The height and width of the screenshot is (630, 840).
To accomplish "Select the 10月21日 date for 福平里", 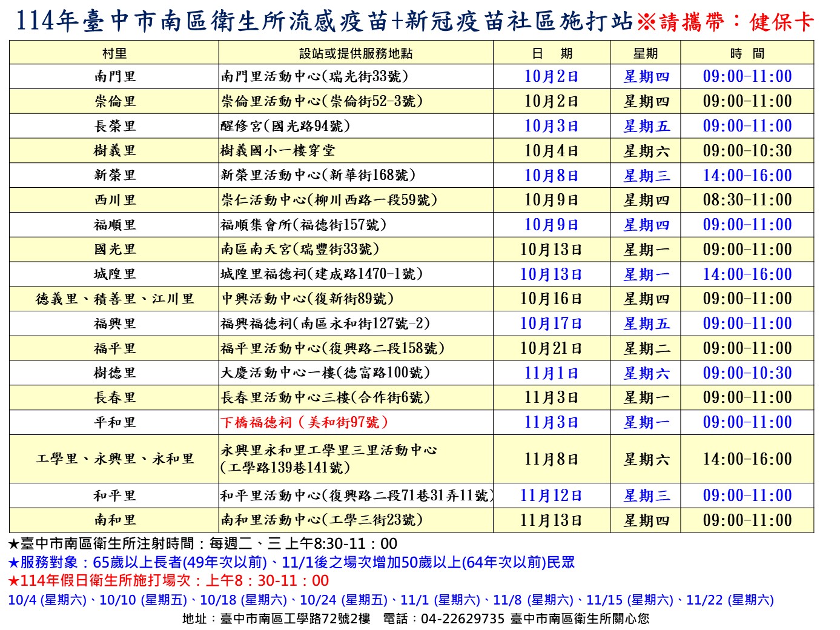I will (551, 349).
